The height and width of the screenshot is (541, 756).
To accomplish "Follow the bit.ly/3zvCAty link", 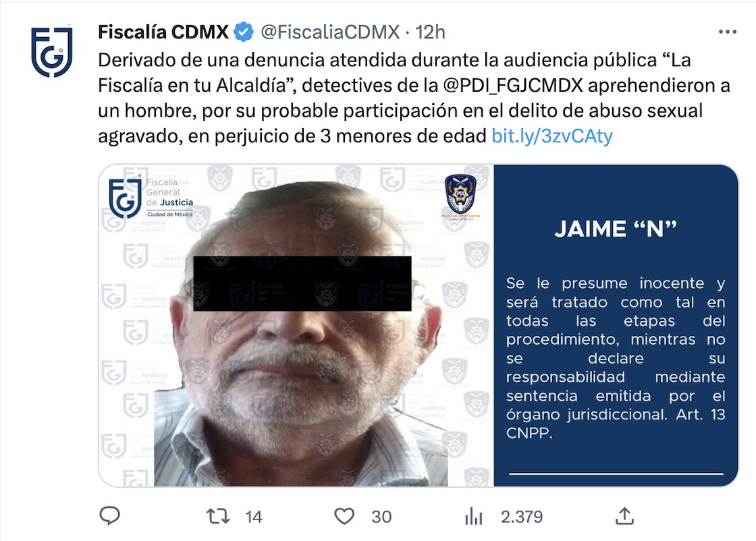I will (552, 136).
